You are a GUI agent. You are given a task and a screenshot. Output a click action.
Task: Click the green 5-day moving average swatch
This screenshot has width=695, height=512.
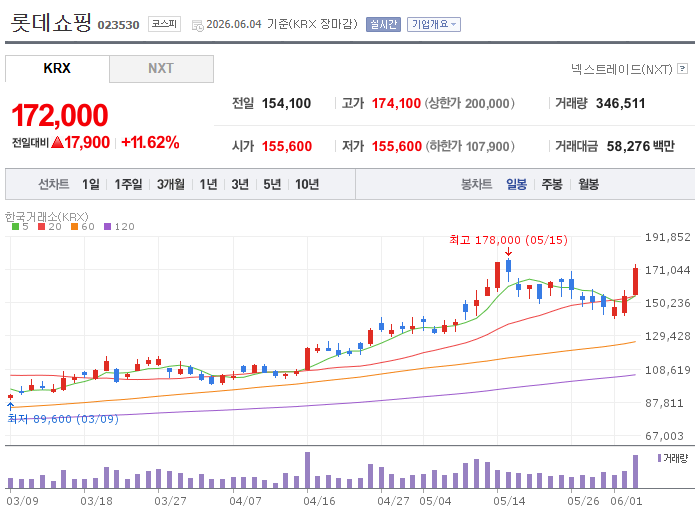tap(16, 227)
